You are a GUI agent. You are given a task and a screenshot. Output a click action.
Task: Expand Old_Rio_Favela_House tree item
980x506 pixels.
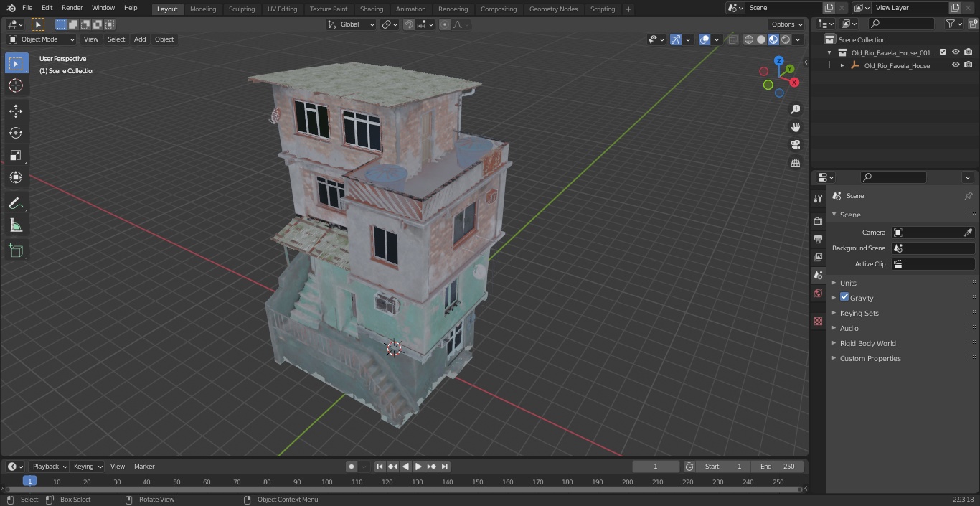tap(842, 65)
